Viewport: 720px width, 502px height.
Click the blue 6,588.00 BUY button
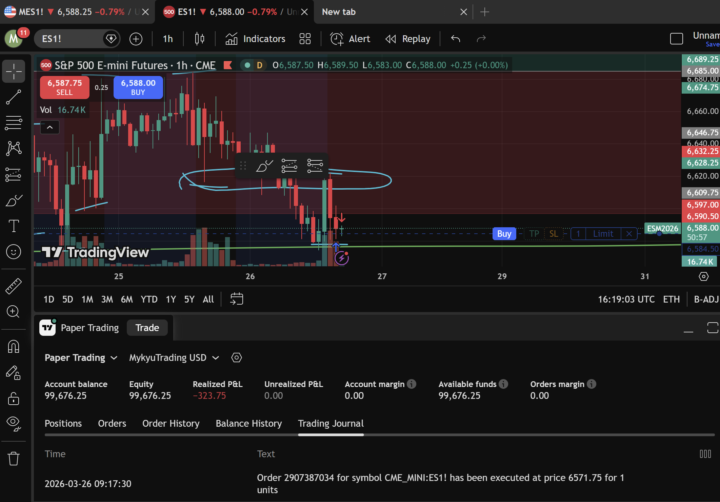138,87
